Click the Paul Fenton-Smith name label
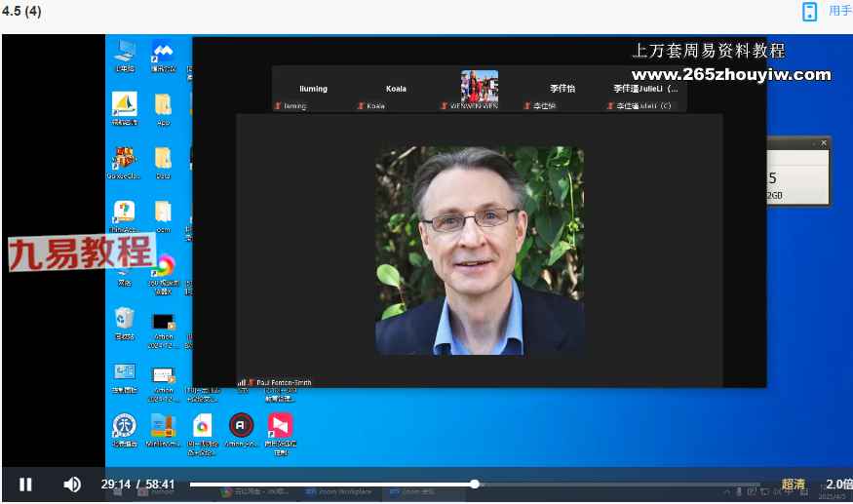This screenshot has width=853, height=504. click(284, 382)
